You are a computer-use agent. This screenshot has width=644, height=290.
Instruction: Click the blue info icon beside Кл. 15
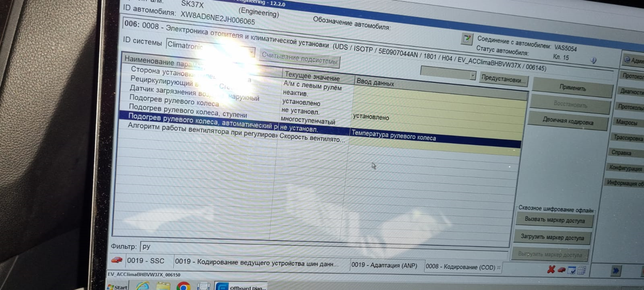click(593, 60)
